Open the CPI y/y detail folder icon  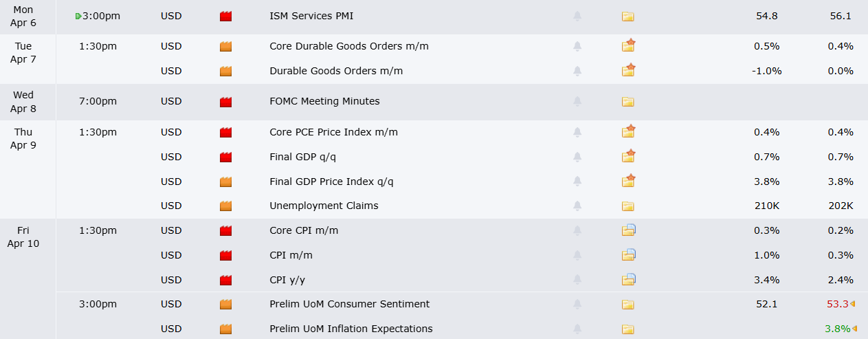pyautogui.click(x=628, y=280)
